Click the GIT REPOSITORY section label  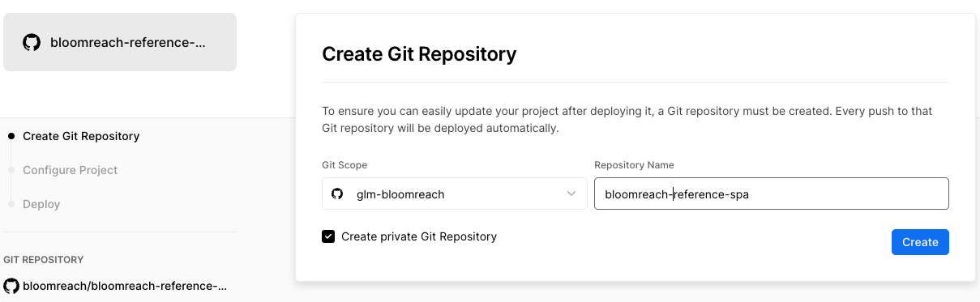click(x=44, y=260)
